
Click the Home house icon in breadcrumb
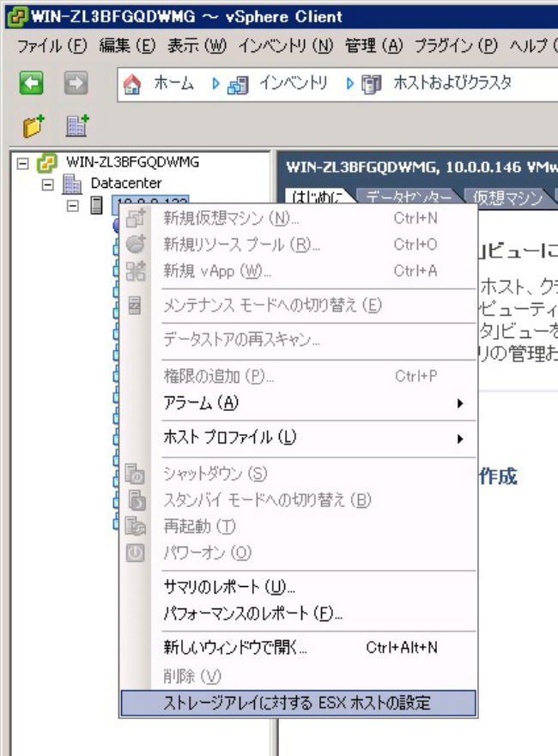(132, 84)
